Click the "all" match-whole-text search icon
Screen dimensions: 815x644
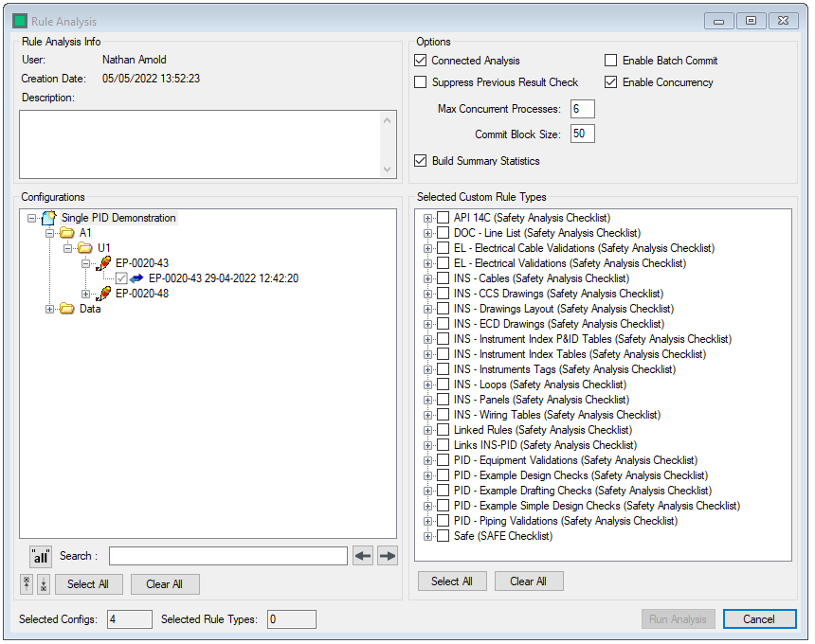click(41, 556)
